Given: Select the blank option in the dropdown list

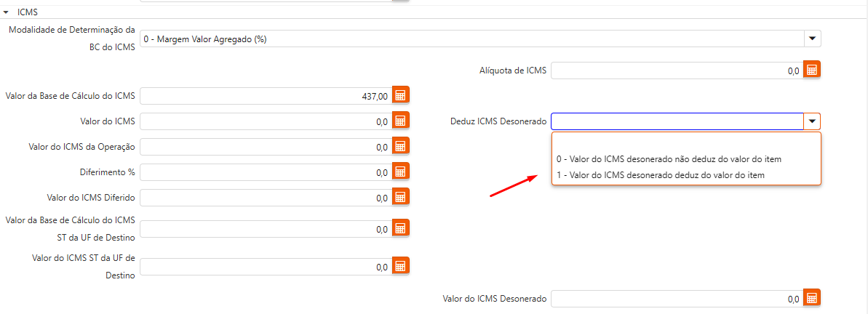Looking at the screenshot, I should pos(685,142).
